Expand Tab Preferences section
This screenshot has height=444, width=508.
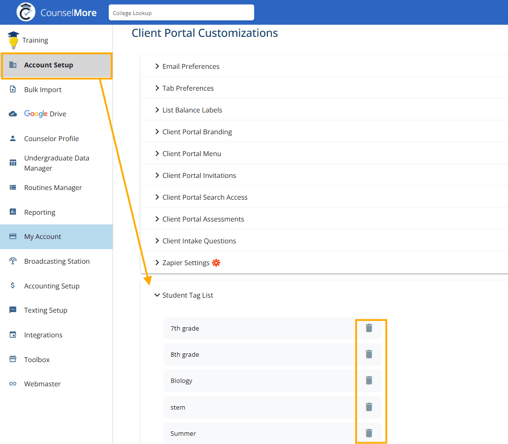[x=184, y=88]
